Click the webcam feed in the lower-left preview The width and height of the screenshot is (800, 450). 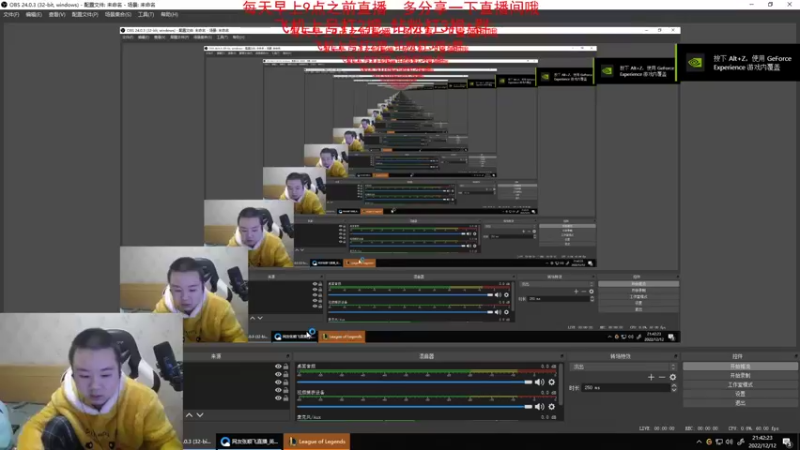pyautogui.click(x=91, y=381)
